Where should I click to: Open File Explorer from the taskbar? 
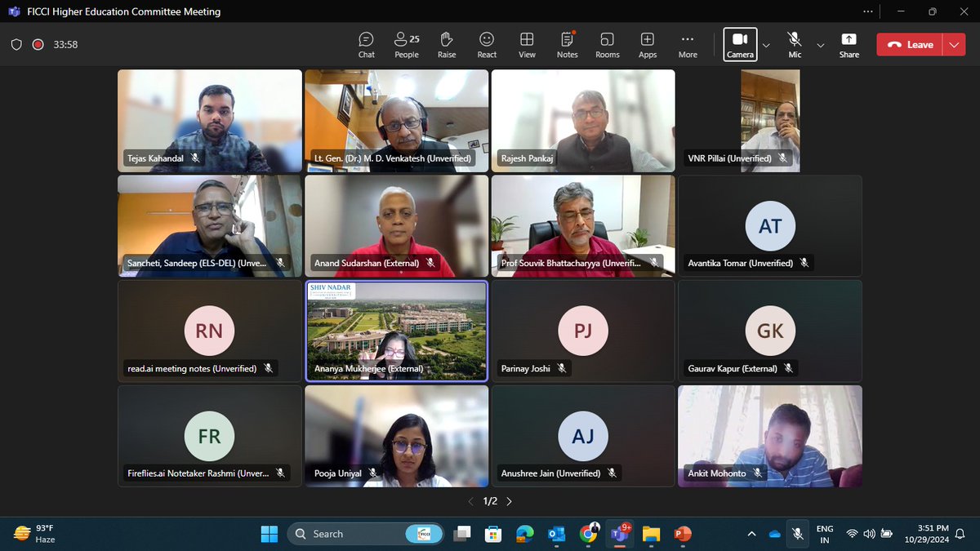tap(651, 534)
